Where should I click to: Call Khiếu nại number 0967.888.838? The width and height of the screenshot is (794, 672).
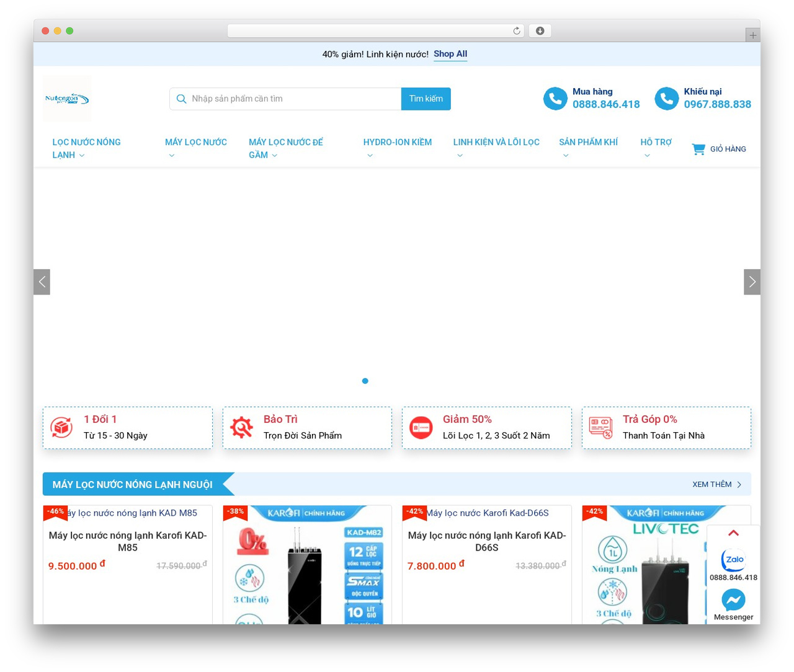(x=718, y=104)
